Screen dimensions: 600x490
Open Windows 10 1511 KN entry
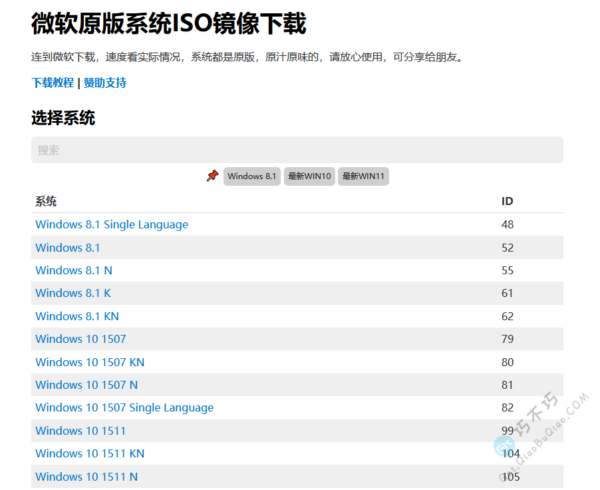coord(89,454)
